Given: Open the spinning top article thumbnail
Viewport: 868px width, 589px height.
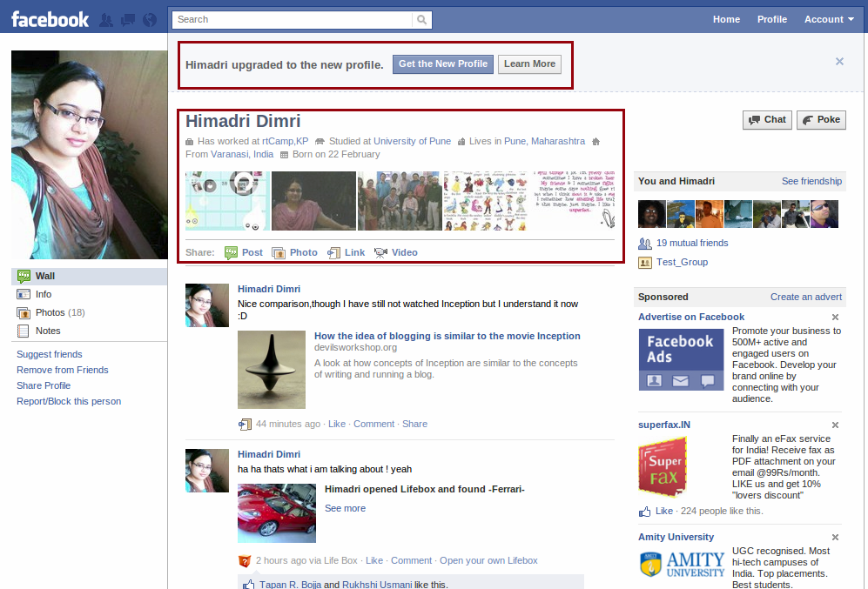Looking at the screenshot, I should 272,370.
